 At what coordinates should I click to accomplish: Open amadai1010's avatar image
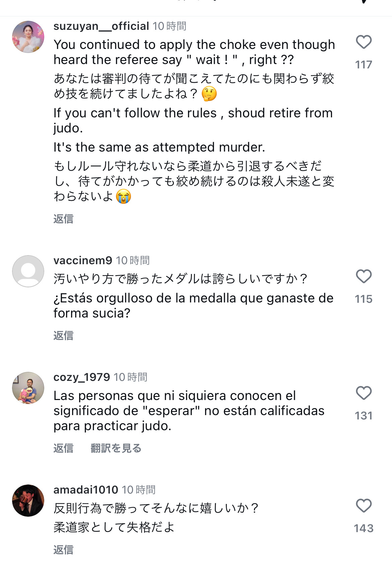tap(28, 501)
